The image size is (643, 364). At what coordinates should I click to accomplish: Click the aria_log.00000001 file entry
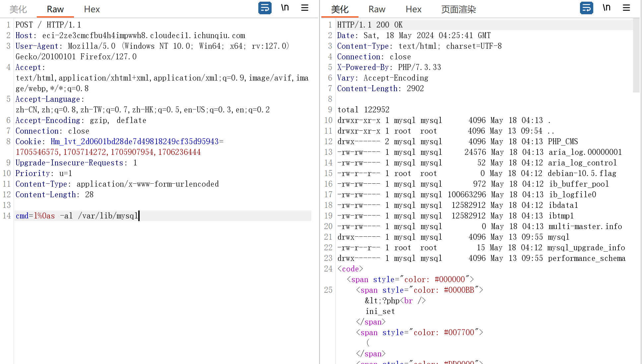click(x=585, y=152)
